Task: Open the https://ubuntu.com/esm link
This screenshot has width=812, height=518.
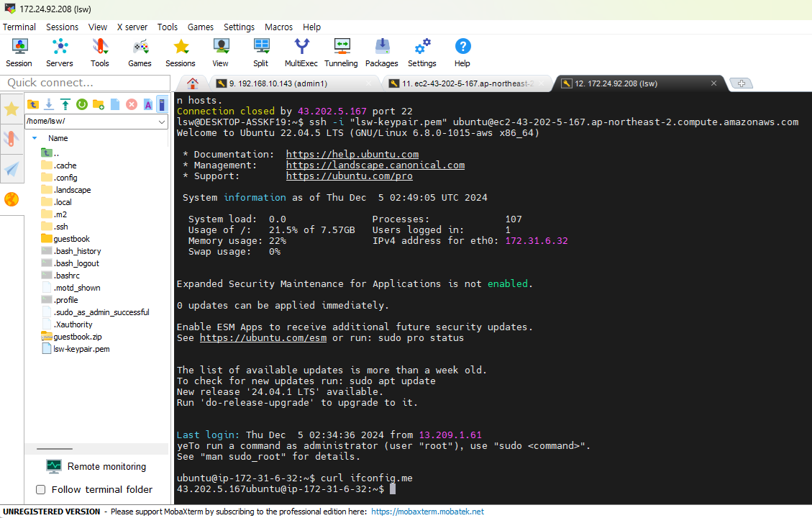Action: [263, 337]
